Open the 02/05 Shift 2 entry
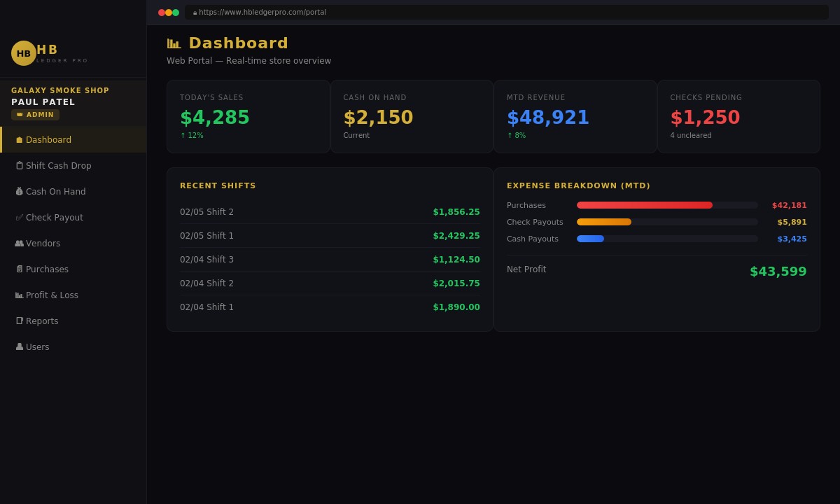Screen dimensions: 840x504 click(x=206, y=211)
